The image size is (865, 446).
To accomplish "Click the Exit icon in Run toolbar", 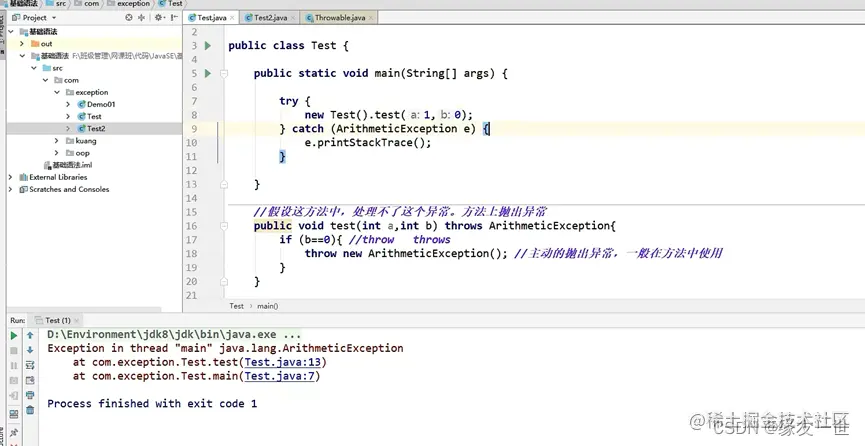I will [14, 395].
